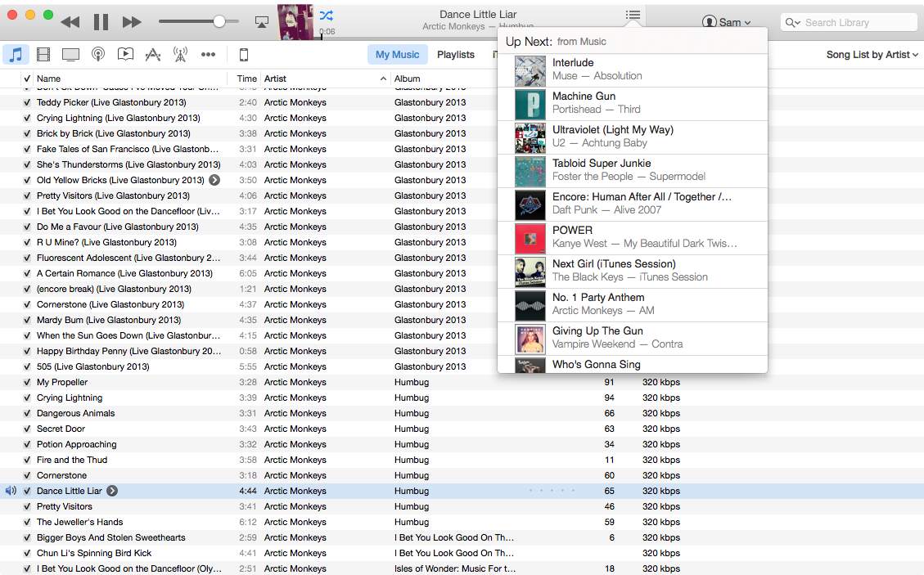The height and width of the screenshot is (575, 924).
Task: Click the speaker icon beside Dance Little Liar
Action: pos(11,491)
